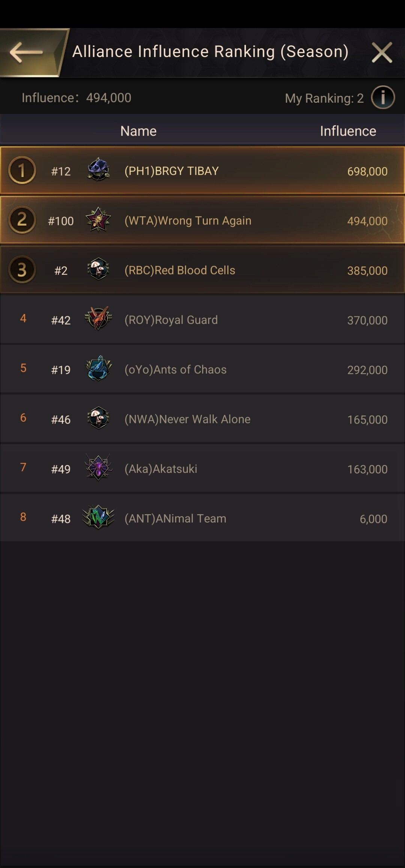Open the (ROY)Royal Guard entry
The height and width of the screenshot is (868, 405).
tap(171, 320)
